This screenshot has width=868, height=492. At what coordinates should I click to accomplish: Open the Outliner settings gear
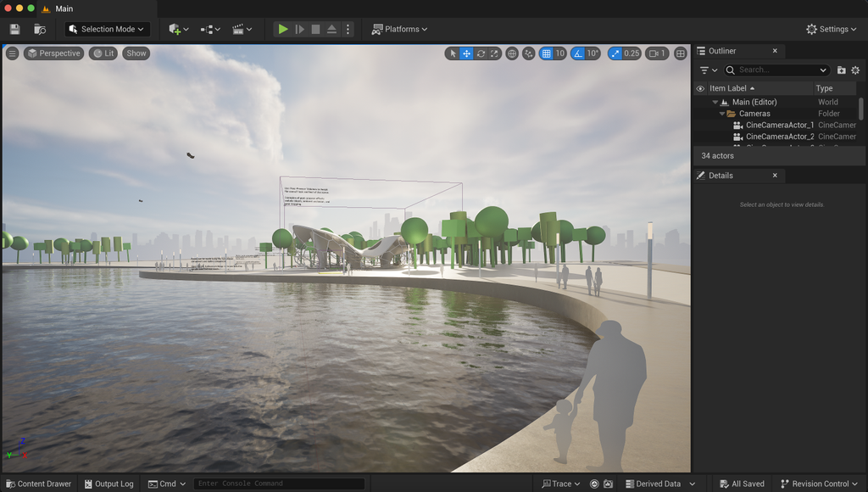pyautogui.click(x=855, y=70)
